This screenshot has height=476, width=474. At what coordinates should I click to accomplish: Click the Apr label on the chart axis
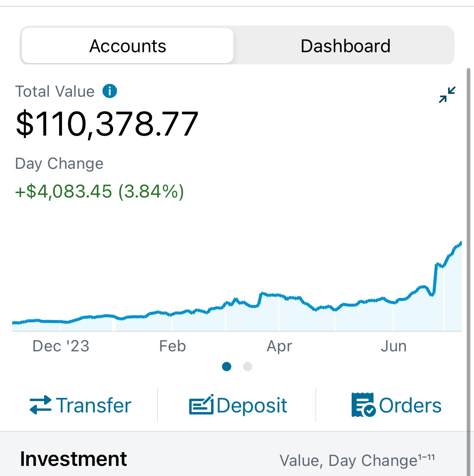coord(279,346)
